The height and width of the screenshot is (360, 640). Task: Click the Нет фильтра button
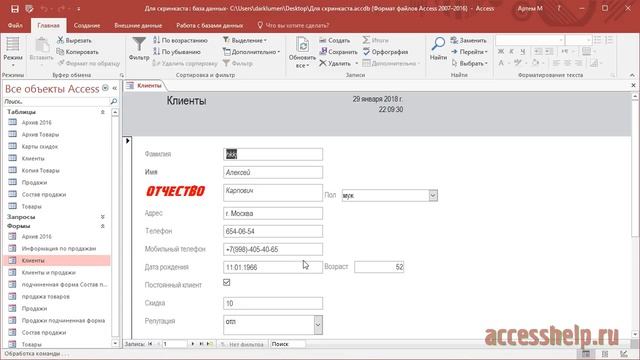pos(242,344)
